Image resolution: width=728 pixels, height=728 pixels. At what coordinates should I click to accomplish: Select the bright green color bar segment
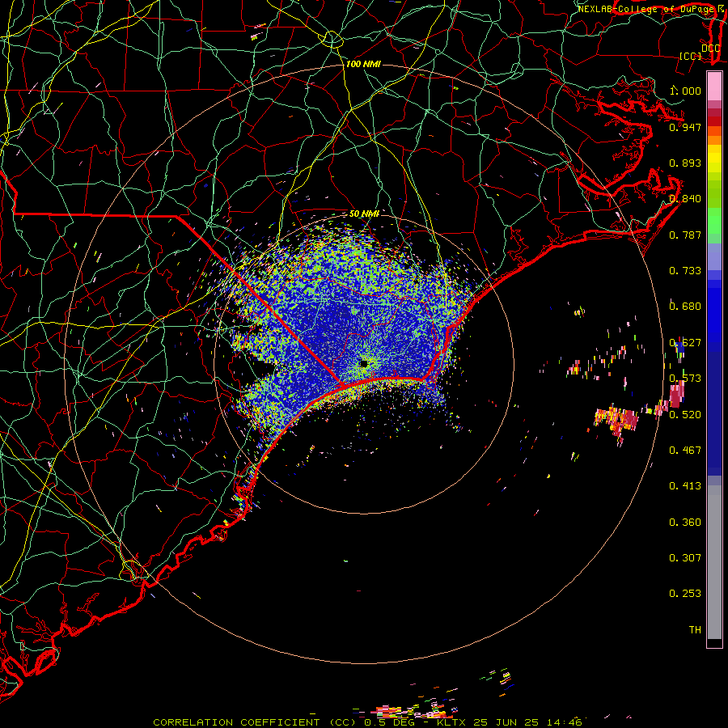tap(714, 221)
